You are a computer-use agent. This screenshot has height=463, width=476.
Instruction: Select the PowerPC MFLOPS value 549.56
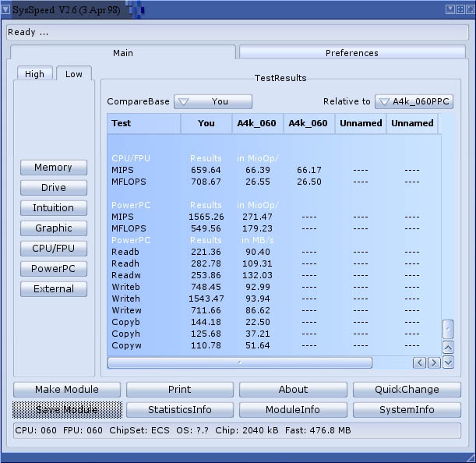[206, 228]
